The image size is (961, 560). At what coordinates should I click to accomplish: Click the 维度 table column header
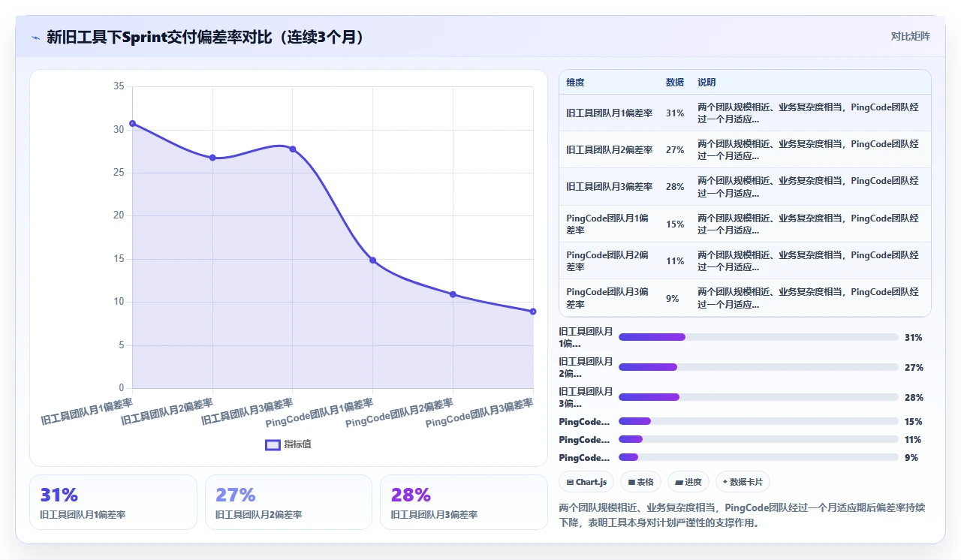coord(575,83)
